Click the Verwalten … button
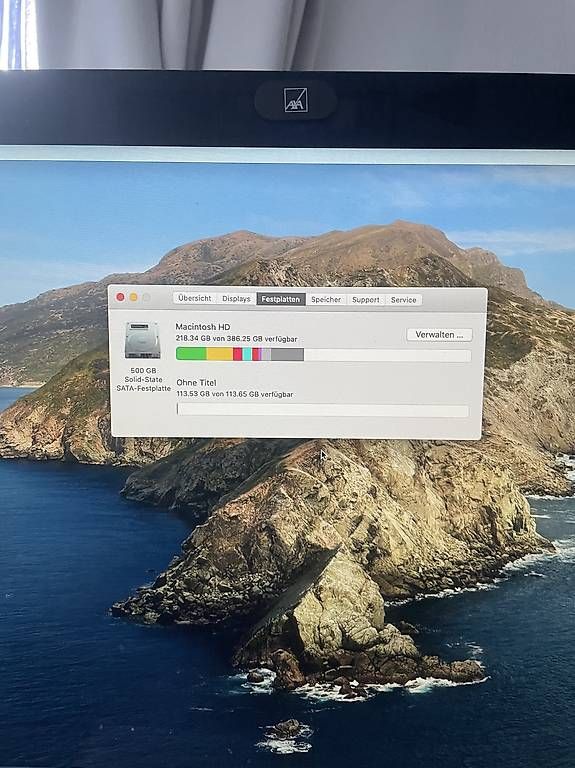Viewport: 575px width, 768px height. tap(439, 335)
